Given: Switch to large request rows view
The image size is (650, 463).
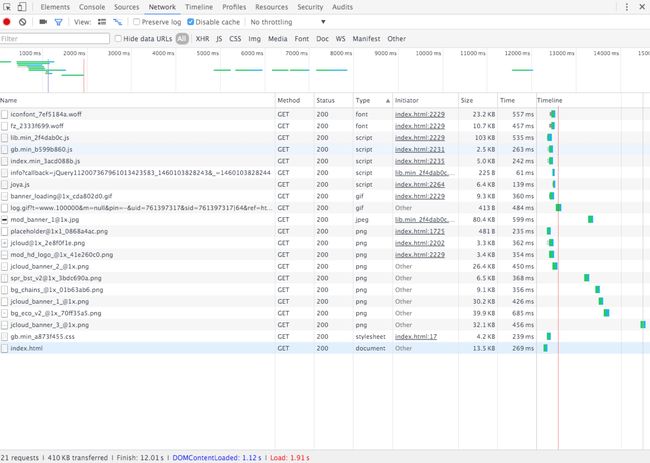Looking at the screenshot, I should (x=102, y=22).
